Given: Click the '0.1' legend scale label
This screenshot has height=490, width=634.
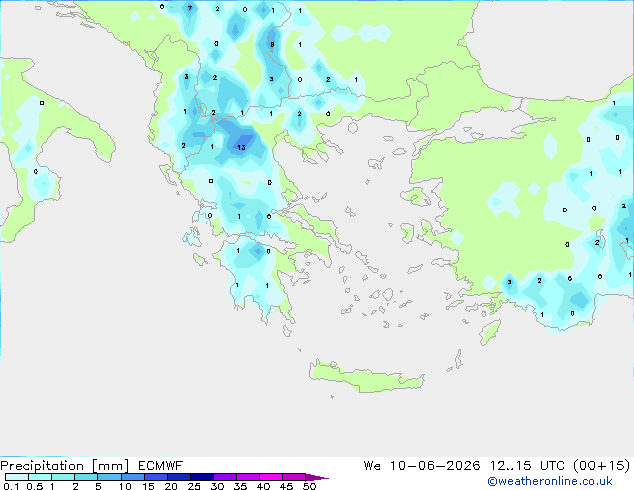Looking at the screenshot, I should pyautogui.click(x=11, y=486).
